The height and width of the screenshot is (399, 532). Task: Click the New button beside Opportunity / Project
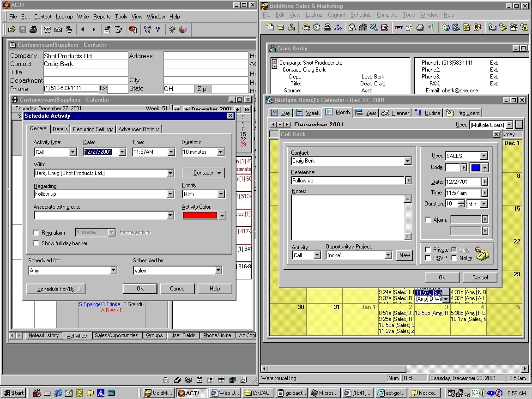(405, 255)
